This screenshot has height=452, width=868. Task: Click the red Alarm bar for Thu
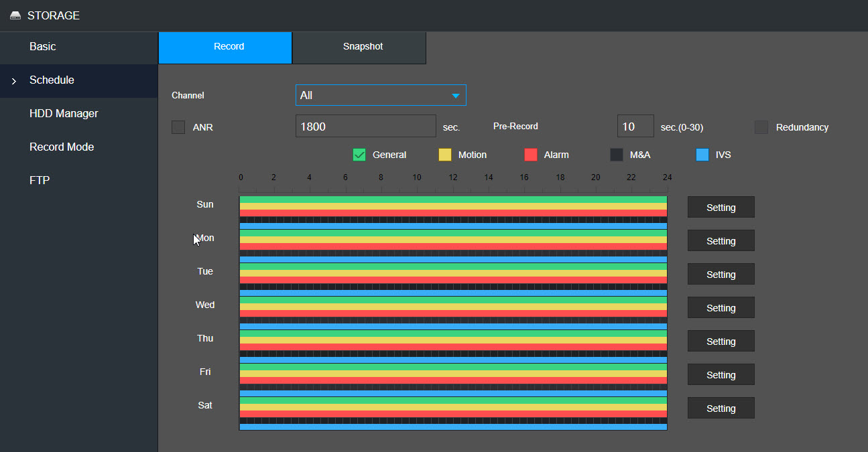pyautogui.click(x=453, y=347)
